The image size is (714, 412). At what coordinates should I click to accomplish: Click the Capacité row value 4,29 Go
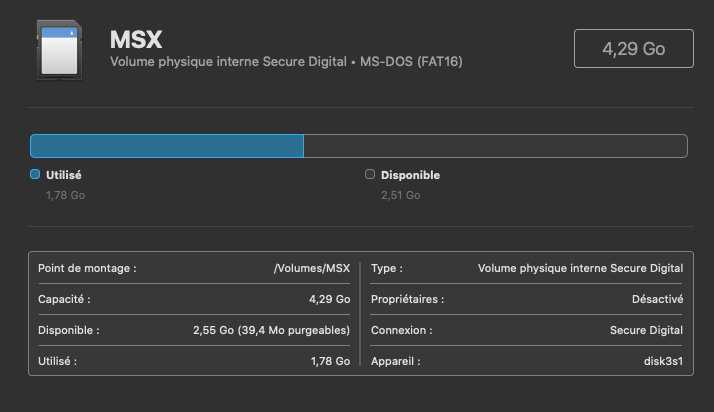(330, 299)
